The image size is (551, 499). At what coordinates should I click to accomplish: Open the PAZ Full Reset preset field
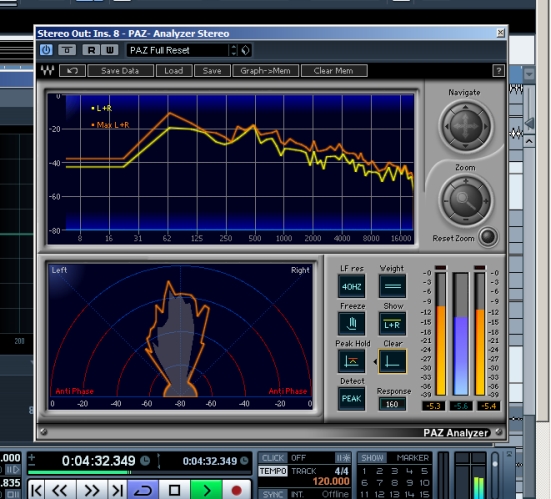177,50
